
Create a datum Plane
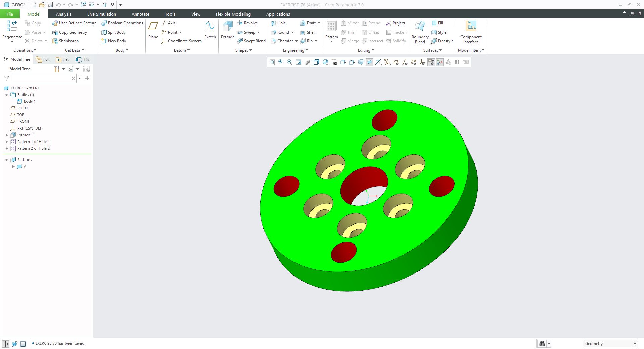pos(153,27)
